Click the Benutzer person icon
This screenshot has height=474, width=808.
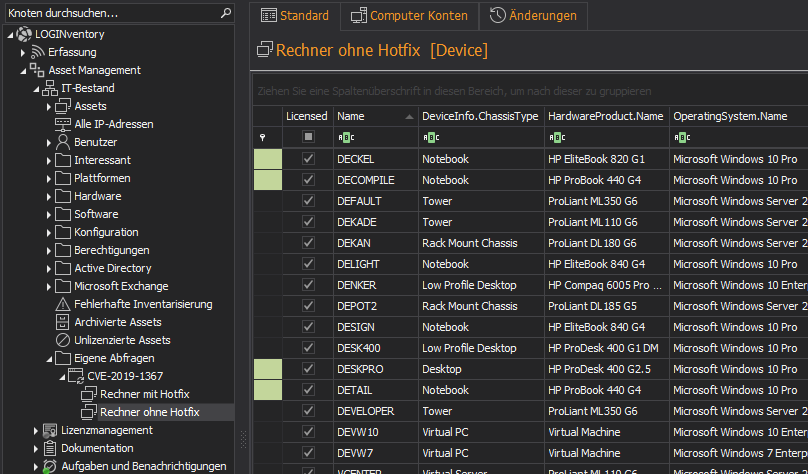pos(62,142)
